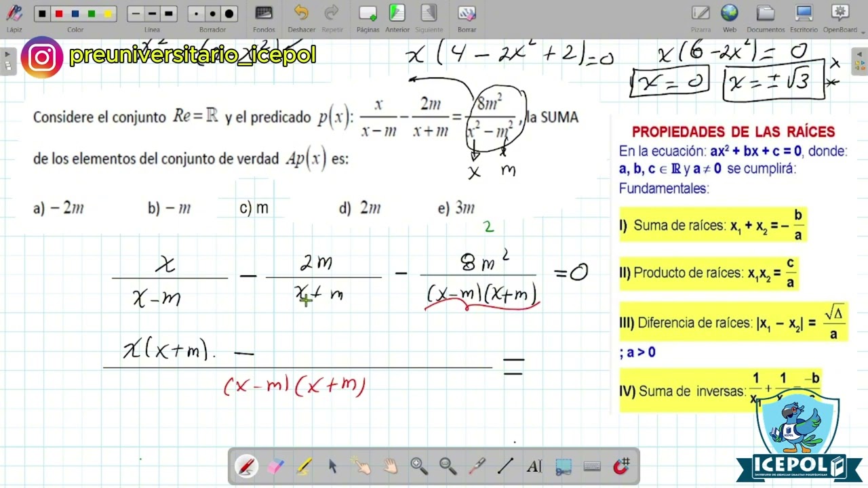Screen dimensions: 868x488
Task: Click the zoom in magnifier
Action: point(419,466)
